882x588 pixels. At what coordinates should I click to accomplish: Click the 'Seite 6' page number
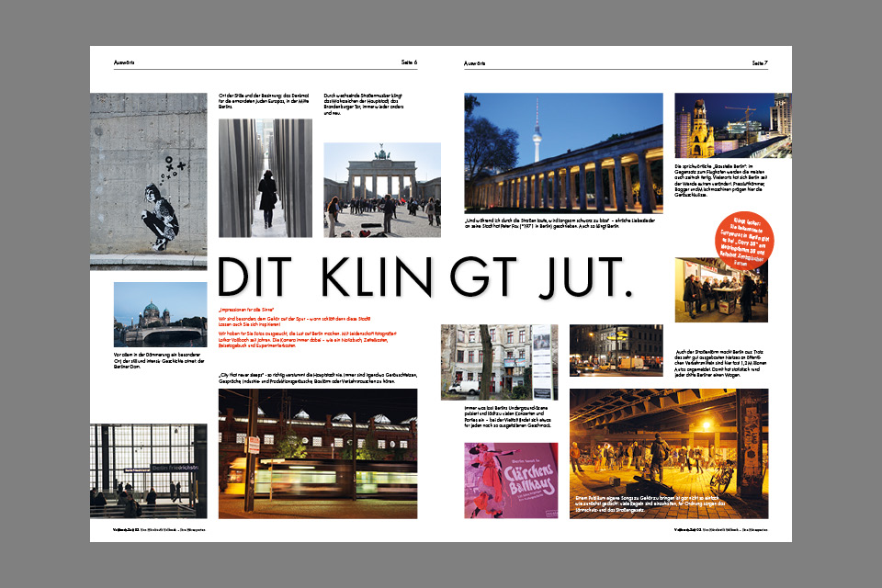click(408, 62)
